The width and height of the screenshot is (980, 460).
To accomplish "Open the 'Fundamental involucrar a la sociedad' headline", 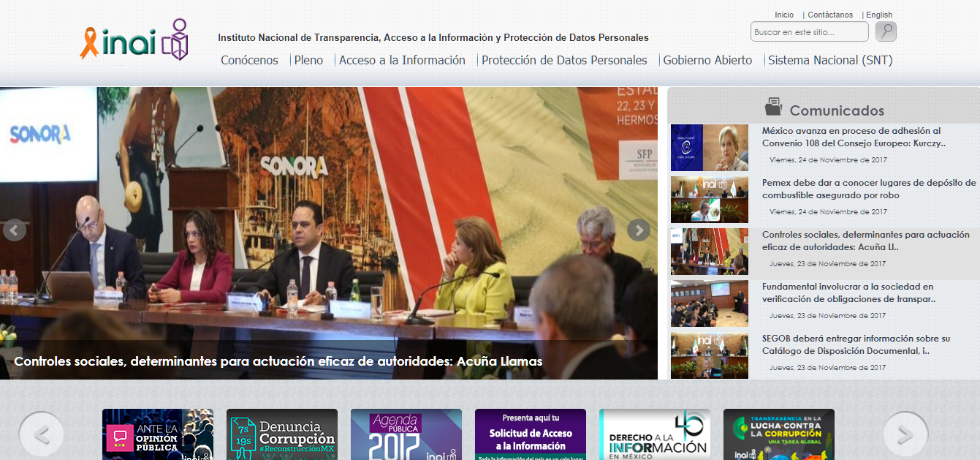I will (x=849, y=293).
